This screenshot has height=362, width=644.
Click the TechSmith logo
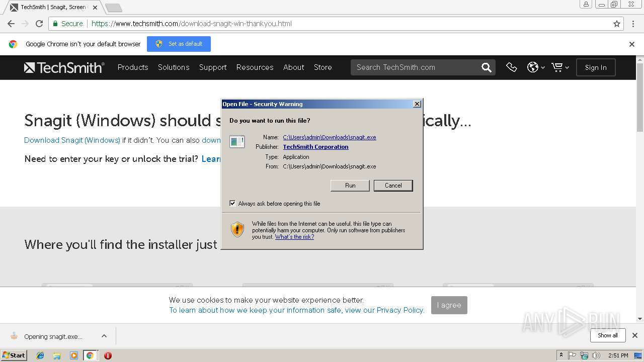coord(64,67)
